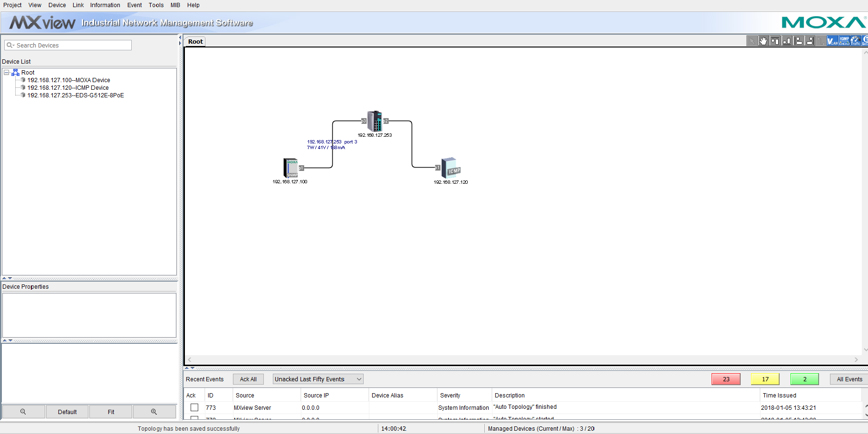The image size is (868, 434).
Task: Click the Ack All button
Action: tap(248, 379)
